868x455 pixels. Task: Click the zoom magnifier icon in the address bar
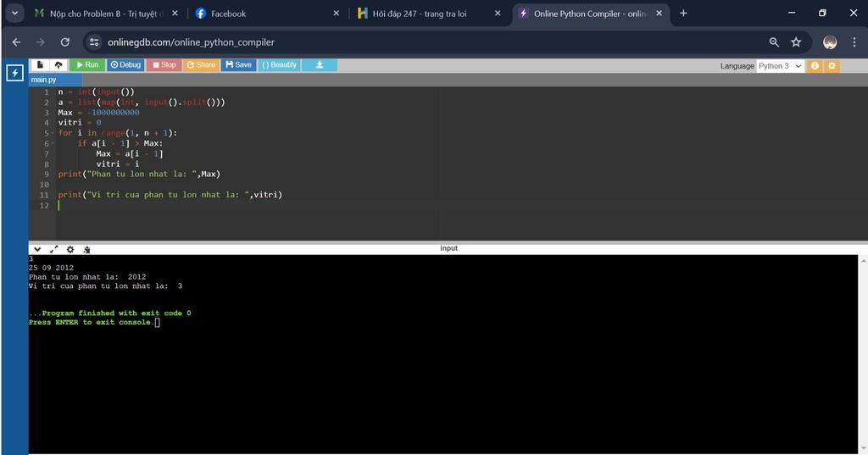click(x=774, y=42)
